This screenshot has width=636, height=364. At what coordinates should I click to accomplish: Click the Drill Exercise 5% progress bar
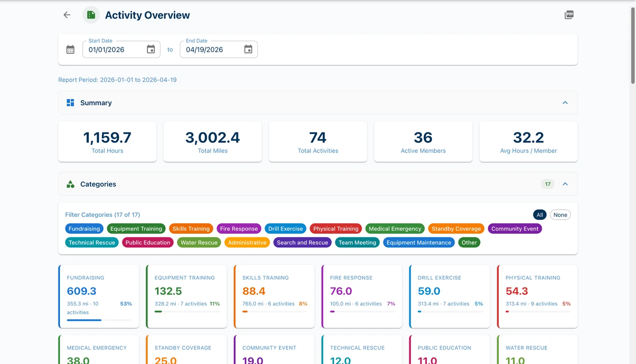coord(450,311)
